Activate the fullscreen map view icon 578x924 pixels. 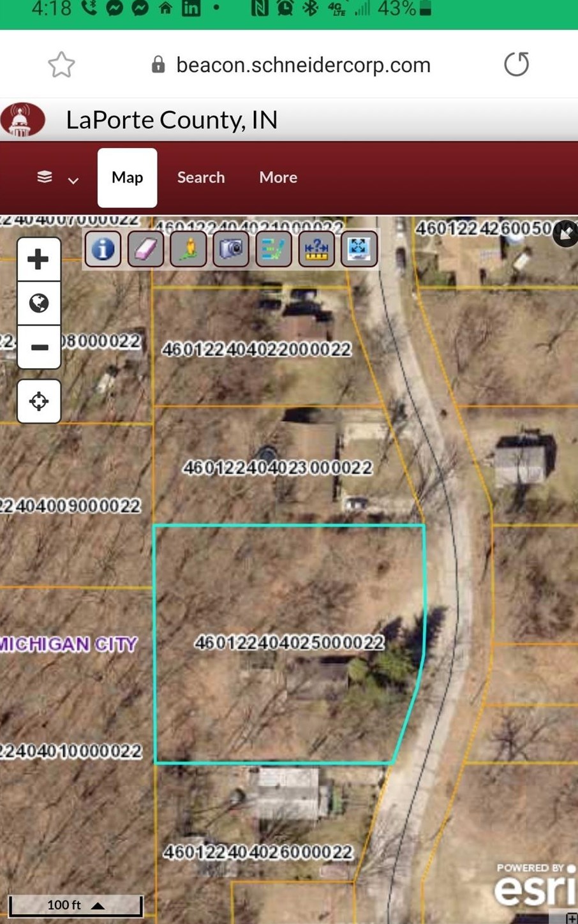[x=358, y=249]
